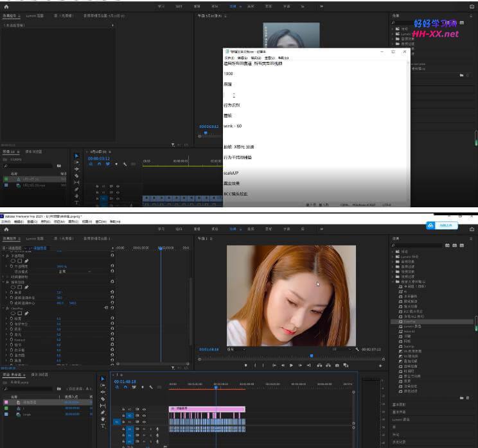This screenshot has width=478, height=448.
Task: Expand the Lumetri 颜色 panel in main window
Action: tap(400, 419)
